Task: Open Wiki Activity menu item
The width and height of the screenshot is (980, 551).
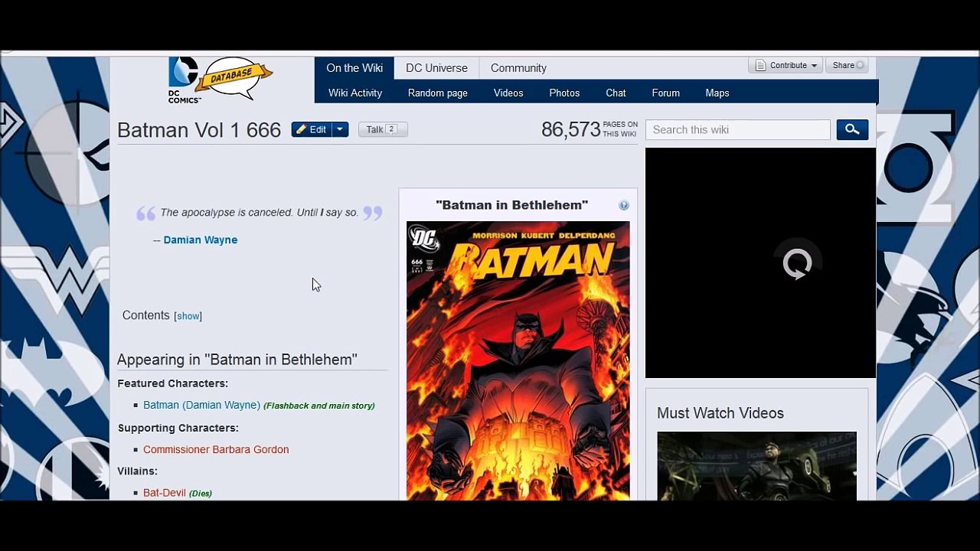Action: click(x=355, y=93)
